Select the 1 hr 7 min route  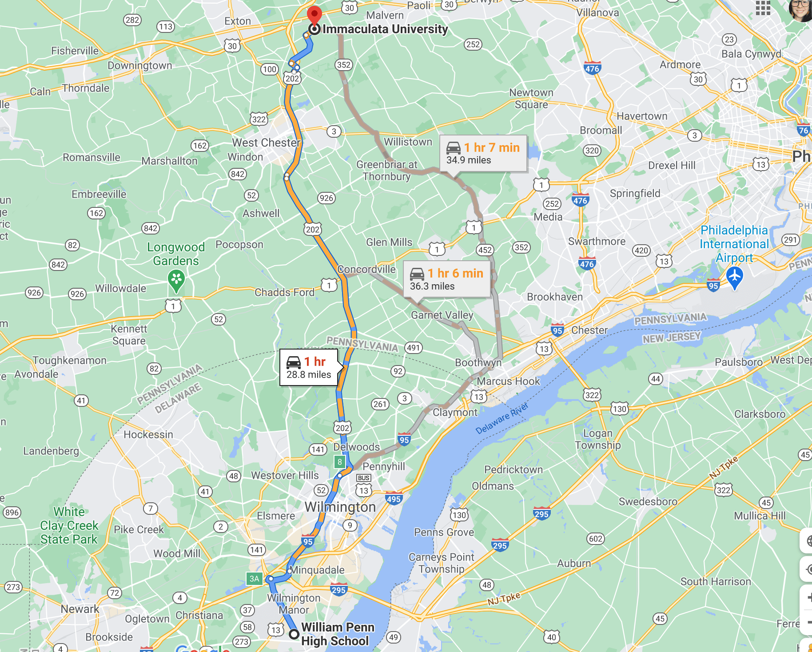(483, 153)
